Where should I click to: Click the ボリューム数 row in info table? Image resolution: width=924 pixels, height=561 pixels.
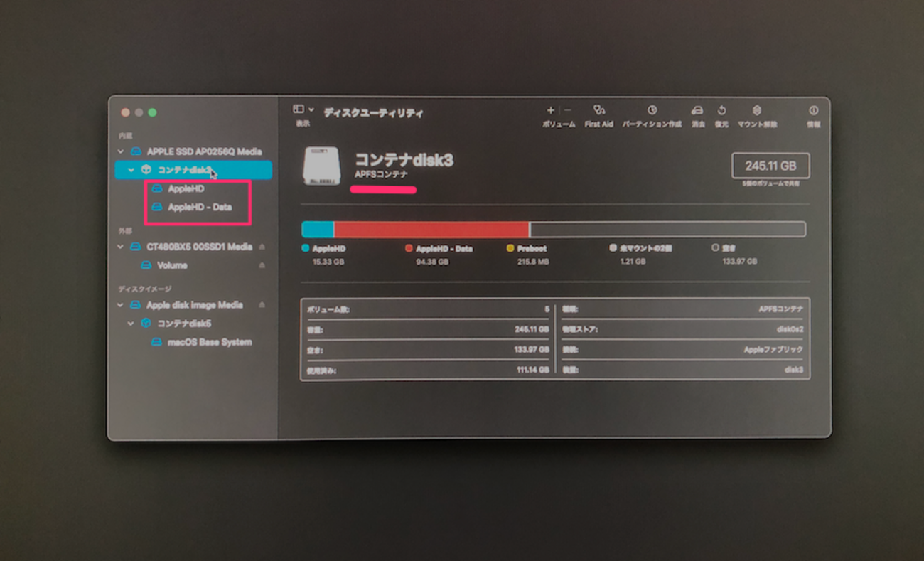click(428, 310)
